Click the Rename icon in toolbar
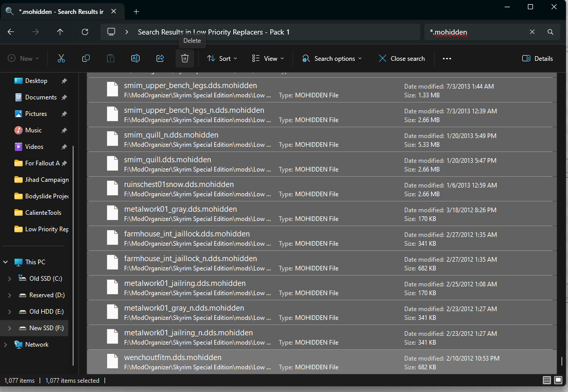The image size is (568, 392). [135, 58]
